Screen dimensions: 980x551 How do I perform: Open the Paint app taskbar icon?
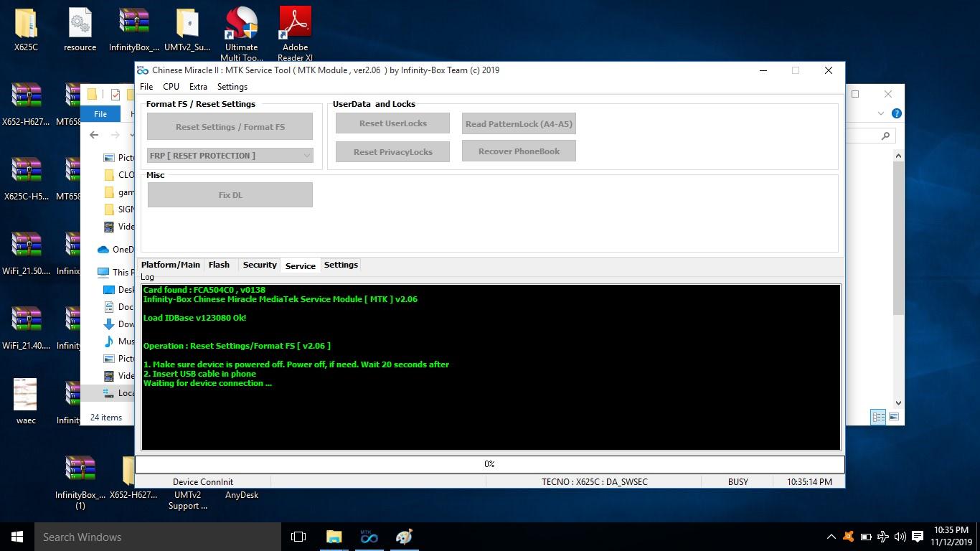click(404, 537)
